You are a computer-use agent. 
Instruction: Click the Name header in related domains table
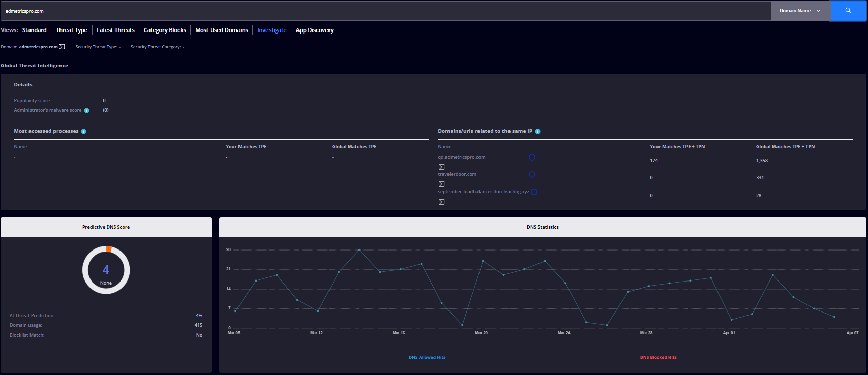[x=444, y=147]
